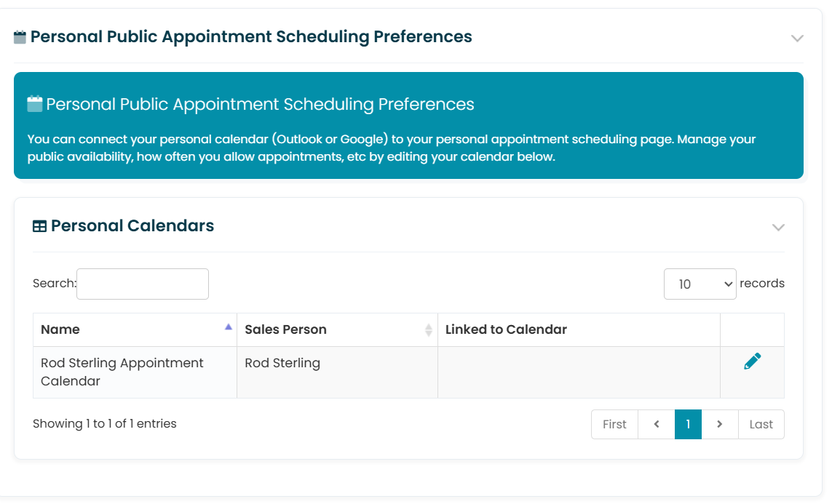
Task: Click the Rod Sterling sales person cell
Action: coord(337,372)
